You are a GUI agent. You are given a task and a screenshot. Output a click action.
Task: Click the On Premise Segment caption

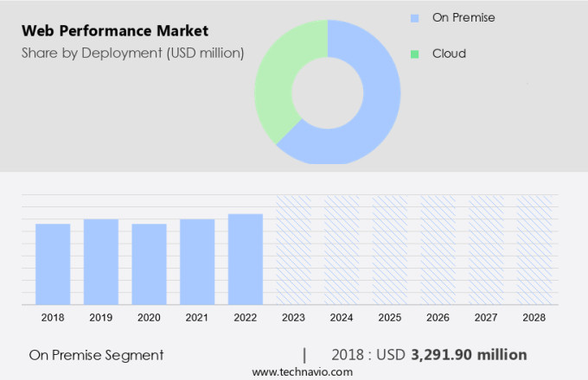[x=96, y=355]
